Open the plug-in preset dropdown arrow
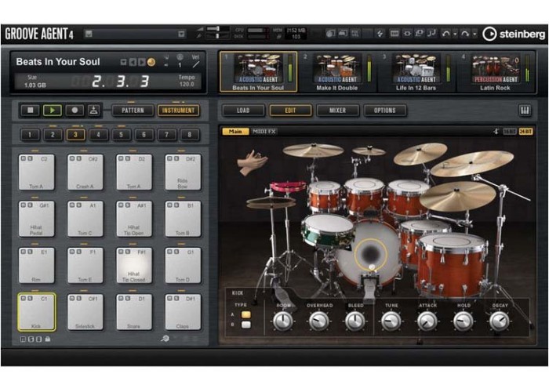The width and height of the screenshot is (549, 392). (181, 34)
